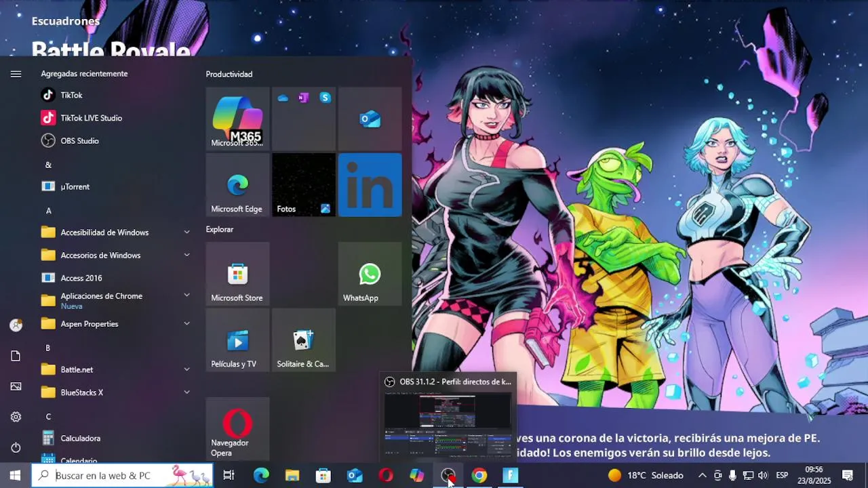Show hidden system tray icons
The image size is (868, 488).
click(x=702, y=476)
